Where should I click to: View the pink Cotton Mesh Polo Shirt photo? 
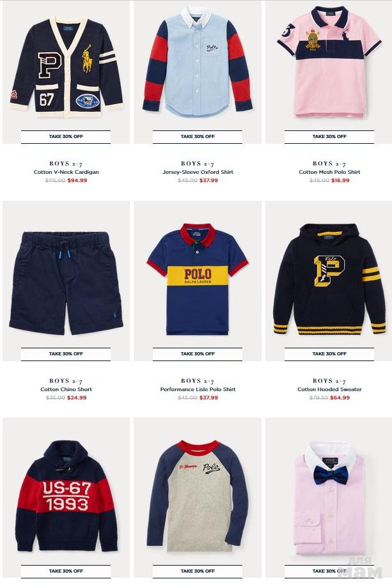click(x=329, y=62)
